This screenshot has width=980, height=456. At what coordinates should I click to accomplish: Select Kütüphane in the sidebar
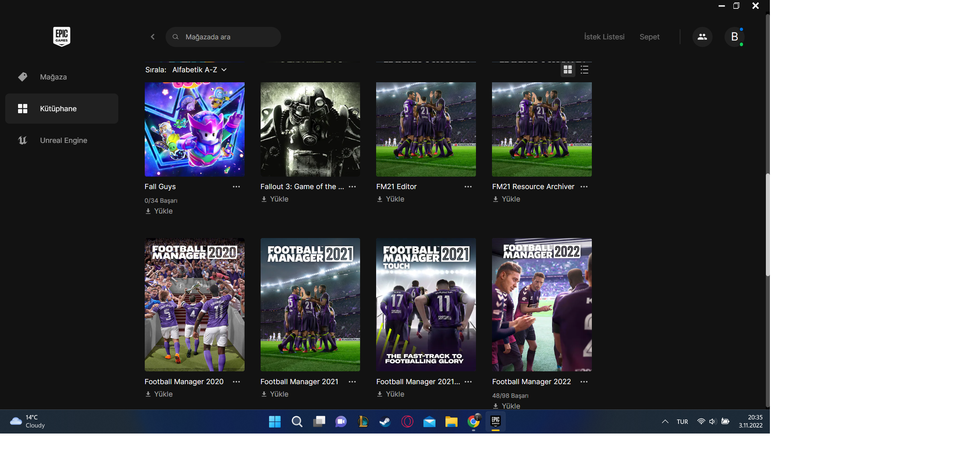(62, 109)
